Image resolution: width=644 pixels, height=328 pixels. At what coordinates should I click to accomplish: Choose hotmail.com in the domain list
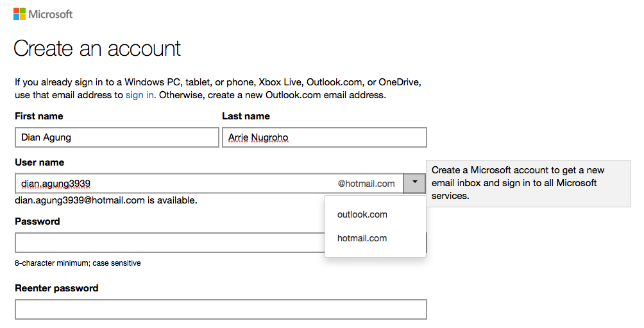coord(362,238)
